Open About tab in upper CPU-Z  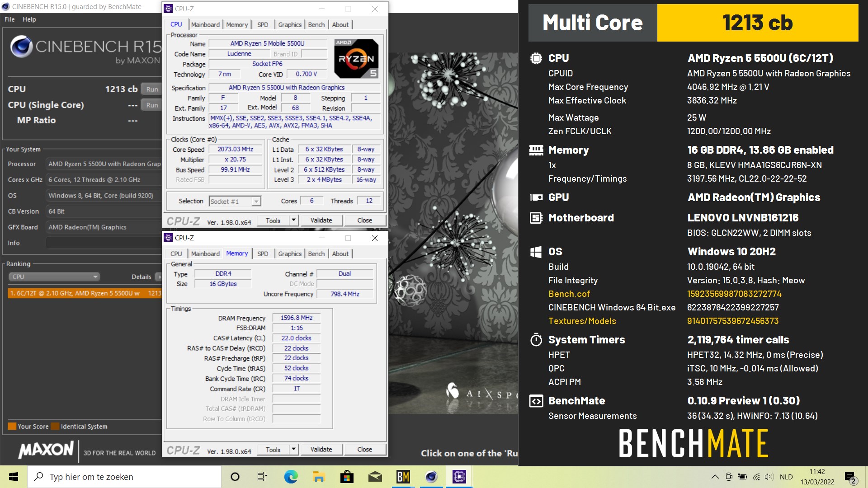click(x=340, y=25)
